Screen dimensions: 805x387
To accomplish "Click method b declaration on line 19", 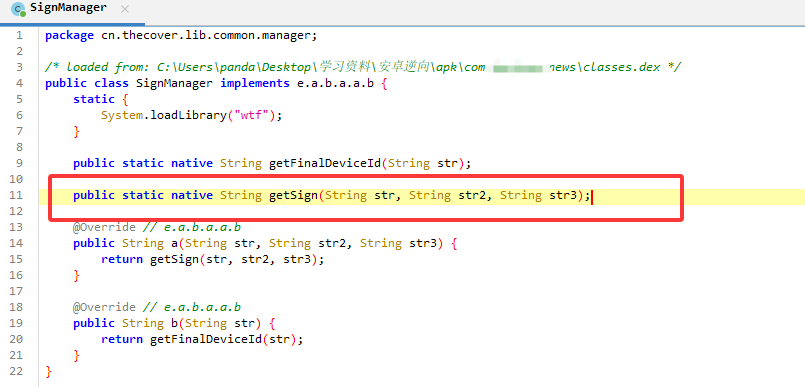I will pyautogui.click(x=174, y=323).
